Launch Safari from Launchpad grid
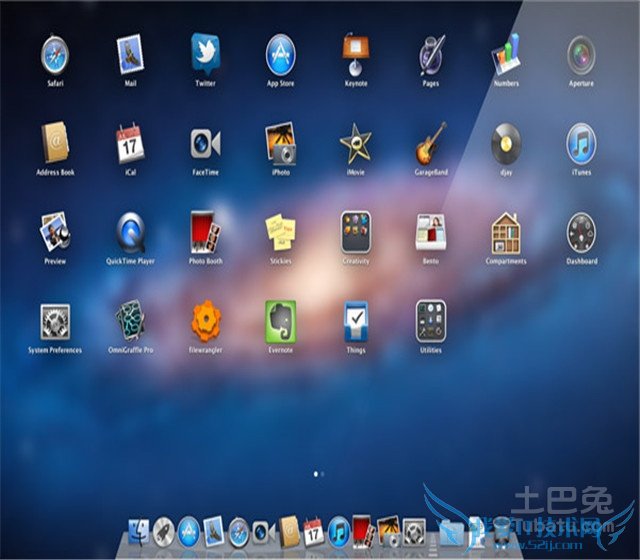Image resolution: width=640 pixels, height=560 pixels. coord(55,54)
